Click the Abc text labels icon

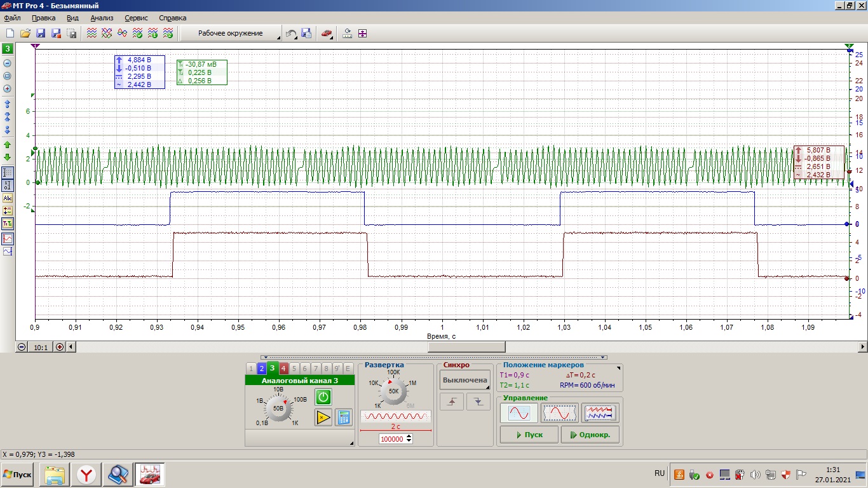coord(8,198)
